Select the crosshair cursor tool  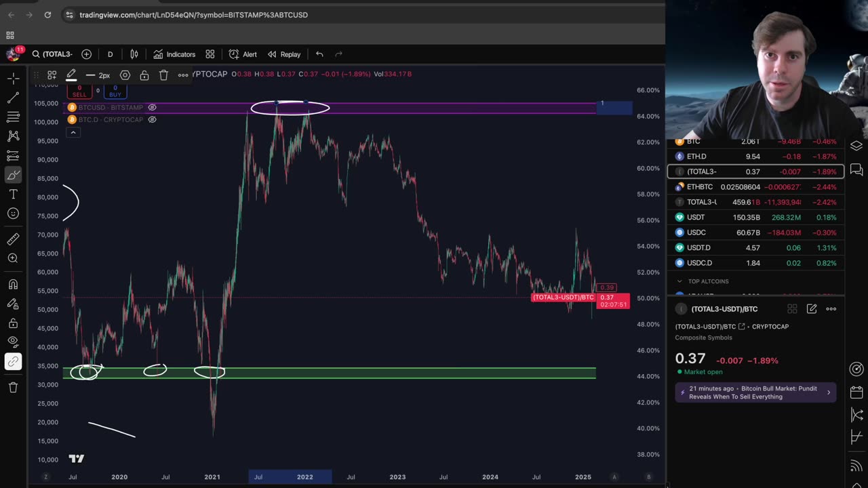click(13, 79)
